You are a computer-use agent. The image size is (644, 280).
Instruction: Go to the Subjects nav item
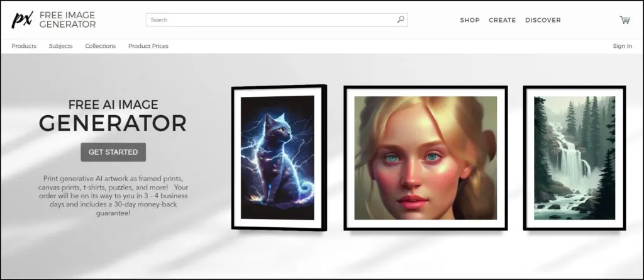(61, 46)
